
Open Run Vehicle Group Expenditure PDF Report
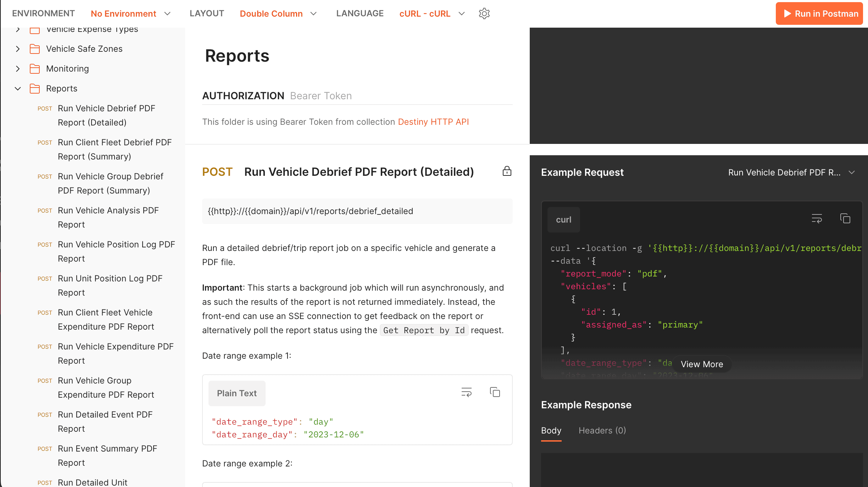(106, 388)
